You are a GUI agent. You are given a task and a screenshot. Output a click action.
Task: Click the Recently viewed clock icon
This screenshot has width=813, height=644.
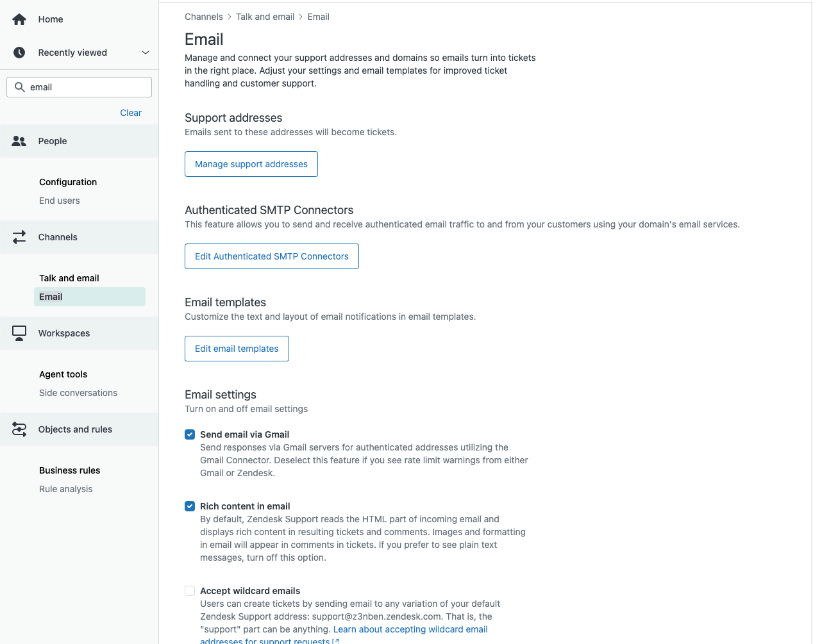coord(19,53)
